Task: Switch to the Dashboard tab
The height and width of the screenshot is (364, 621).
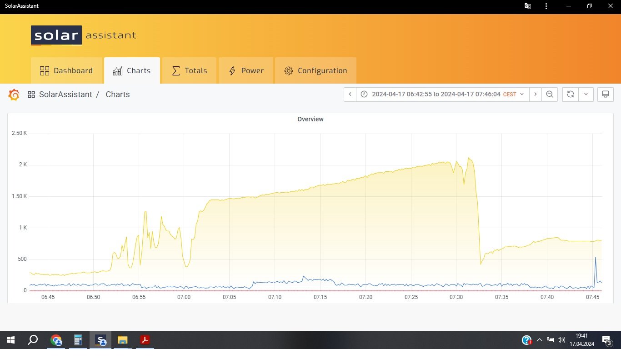Action: click(66, 70)
